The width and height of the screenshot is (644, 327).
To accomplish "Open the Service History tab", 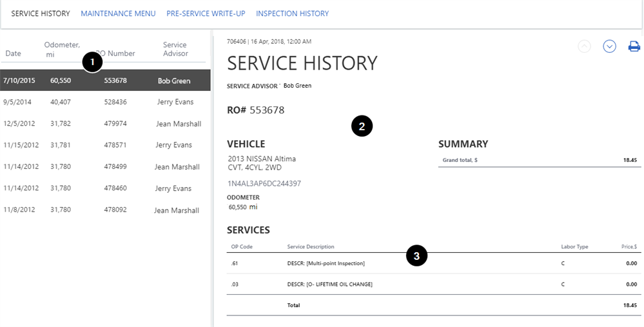I will tap(41, 14).
